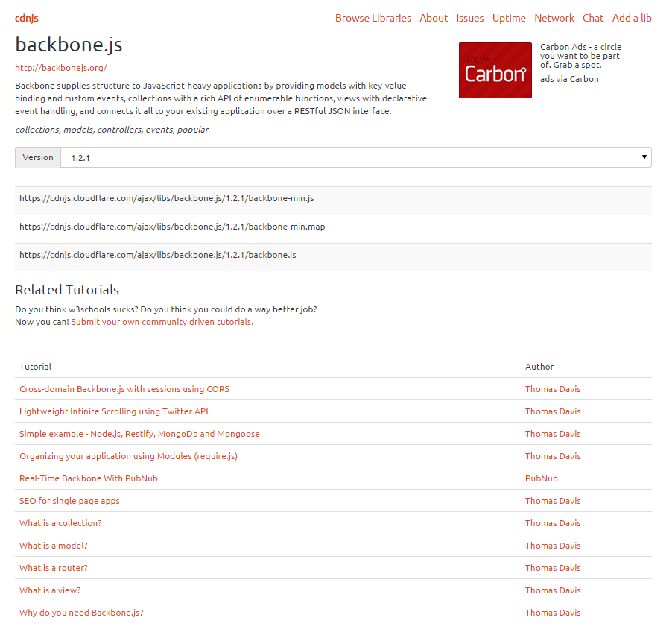Open Why do you need Backbone.js? tutorial
This screenshot has height=632, width=672.
[81, 613]
